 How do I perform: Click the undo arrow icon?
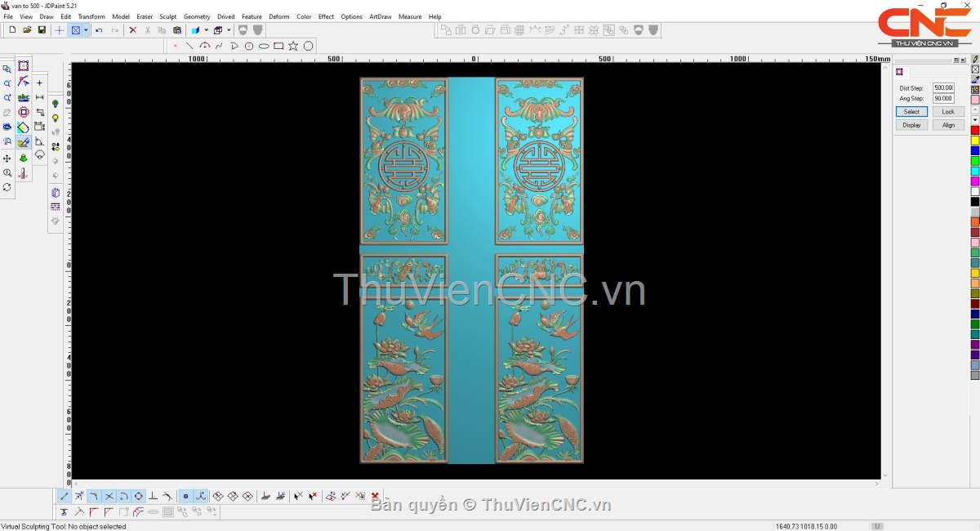coord(99,30)
